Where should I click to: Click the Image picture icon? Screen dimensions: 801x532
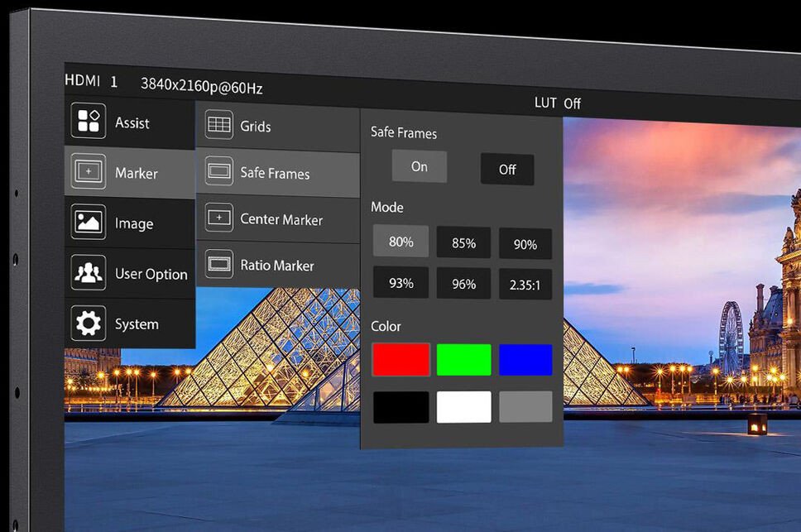point(89,222)
